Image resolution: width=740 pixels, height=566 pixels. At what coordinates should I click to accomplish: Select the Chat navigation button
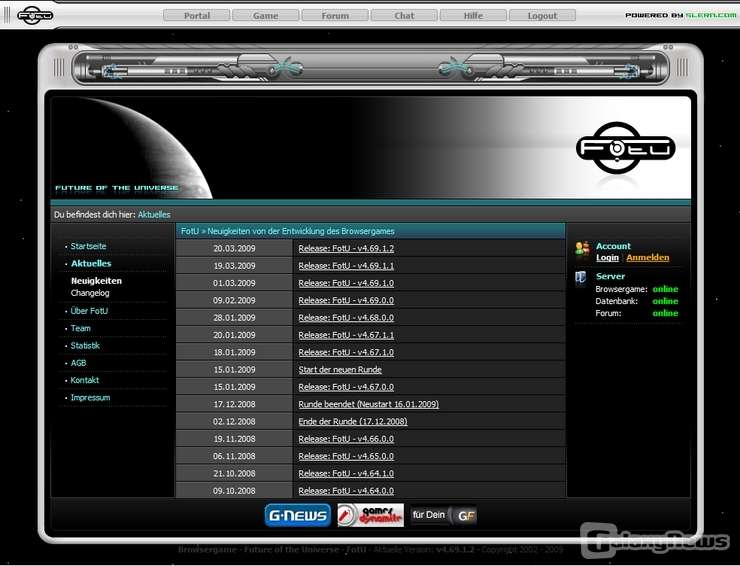(x=404, y=16)
